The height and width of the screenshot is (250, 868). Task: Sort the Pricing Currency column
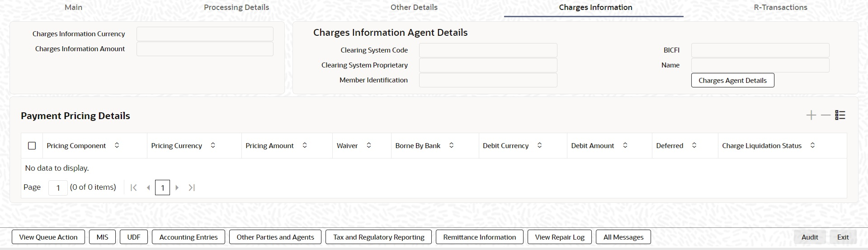[213, 145]
